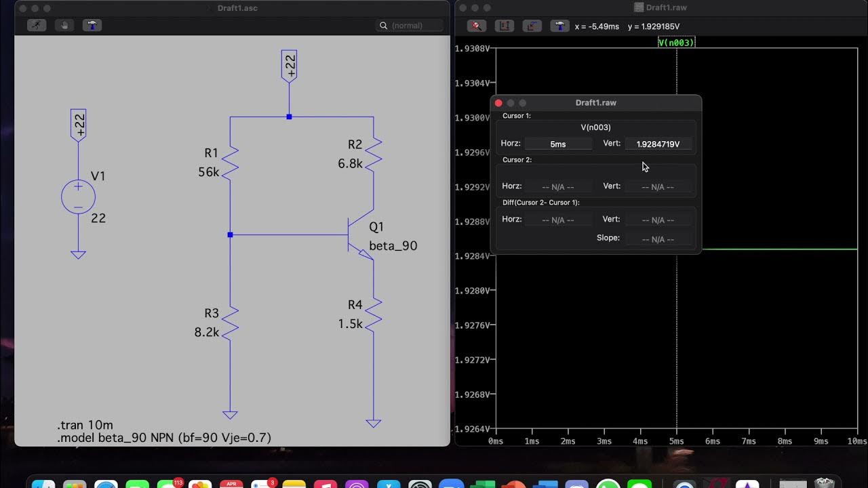868x488 pixels.
Task: Click the .model beta_90 NPN directive text
Action: tap(164, 438)
